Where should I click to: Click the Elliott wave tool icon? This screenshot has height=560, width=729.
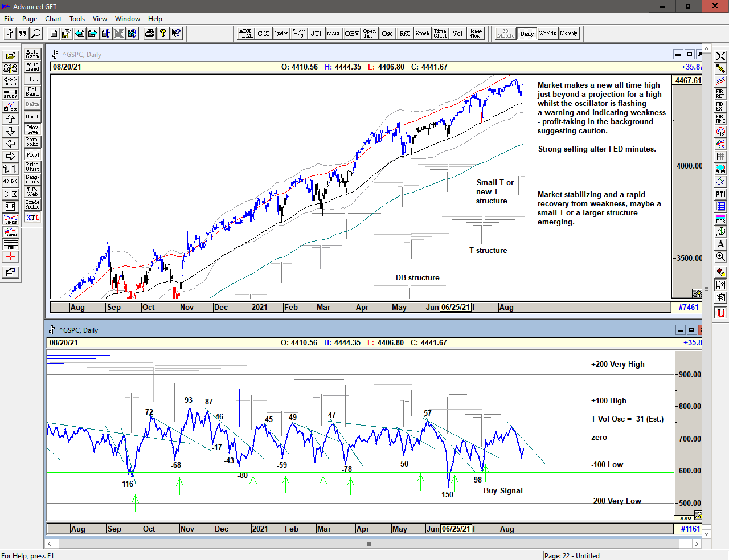coord(10,106)
